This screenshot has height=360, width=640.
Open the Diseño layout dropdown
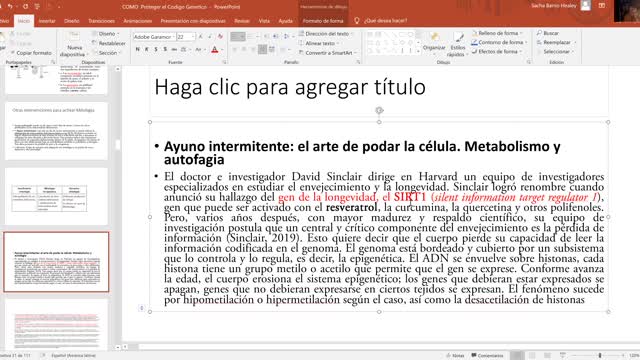106,33
